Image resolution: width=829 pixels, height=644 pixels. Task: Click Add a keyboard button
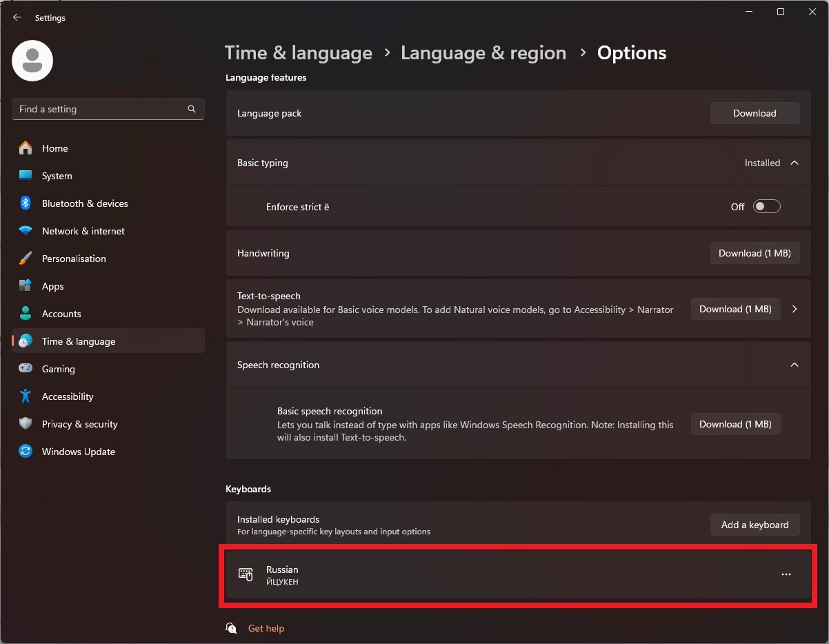[755, 525]
